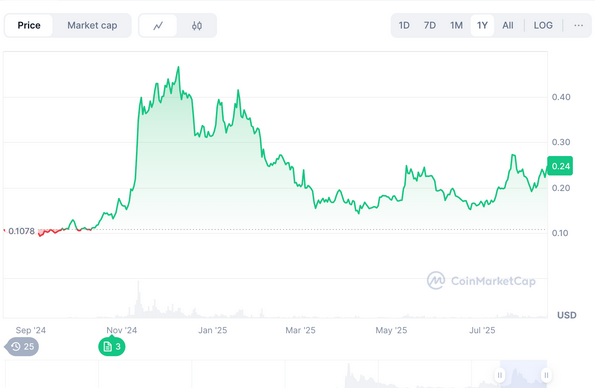Switch to candlestick chart icon
The image size is (595, 388).
point(197,26)
